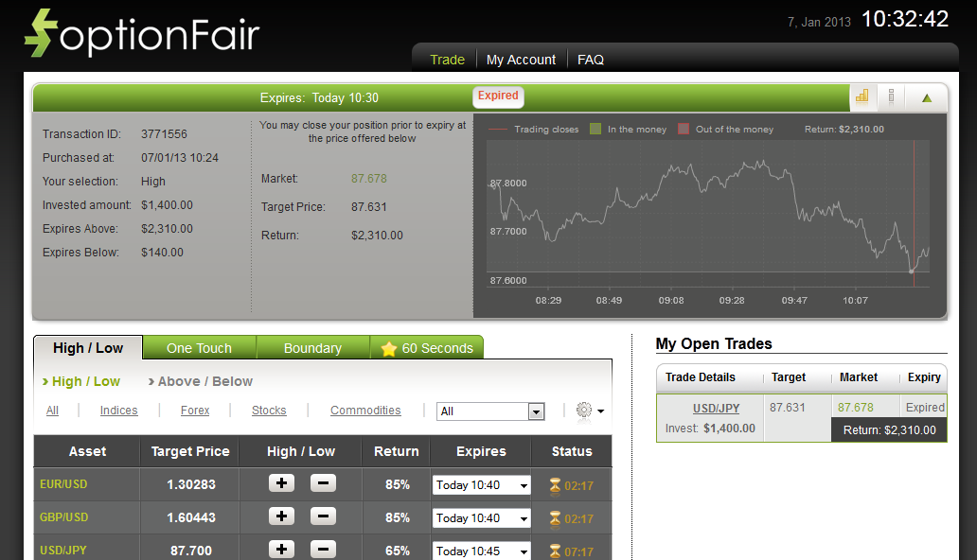
Task: Click the price point marker on the chart
Action: [912, 271]
